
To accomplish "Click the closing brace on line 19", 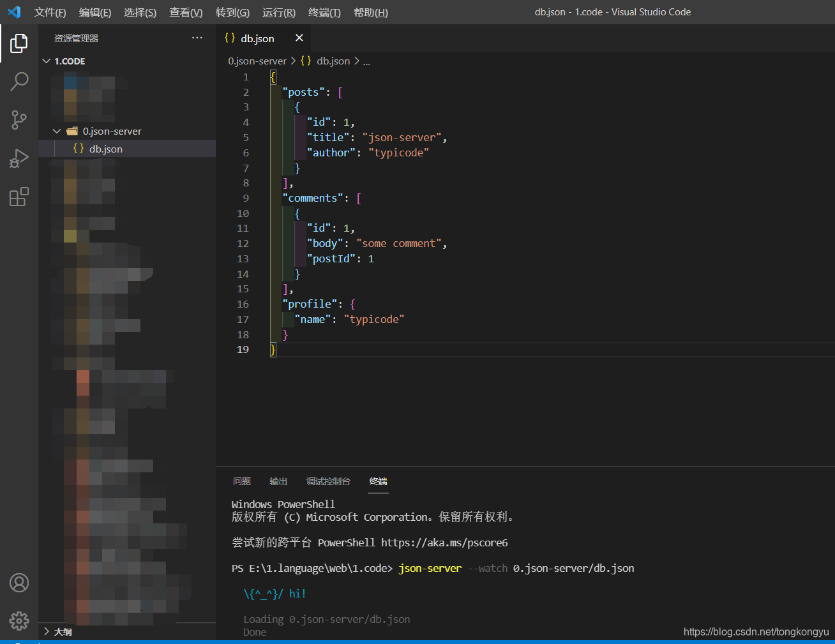I will (x=273, y=349).
